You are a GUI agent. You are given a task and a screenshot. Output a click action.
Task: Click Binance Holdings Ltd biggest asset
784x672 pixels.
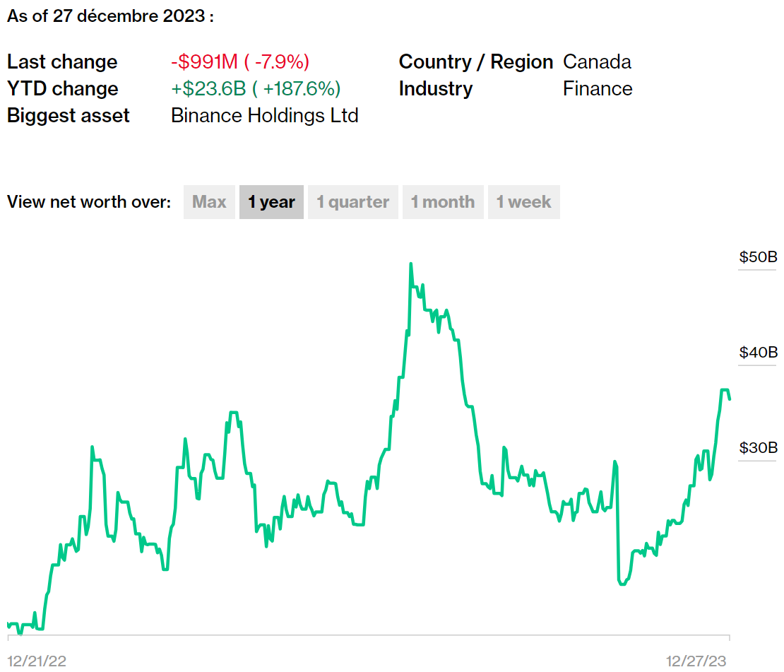pos(265,115)
